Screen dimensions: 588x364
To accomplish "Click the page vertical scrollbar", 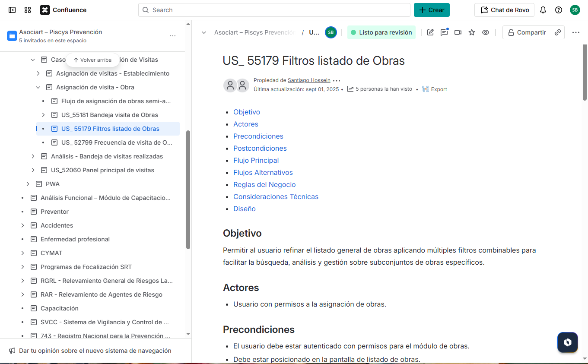I will [585, 73].
